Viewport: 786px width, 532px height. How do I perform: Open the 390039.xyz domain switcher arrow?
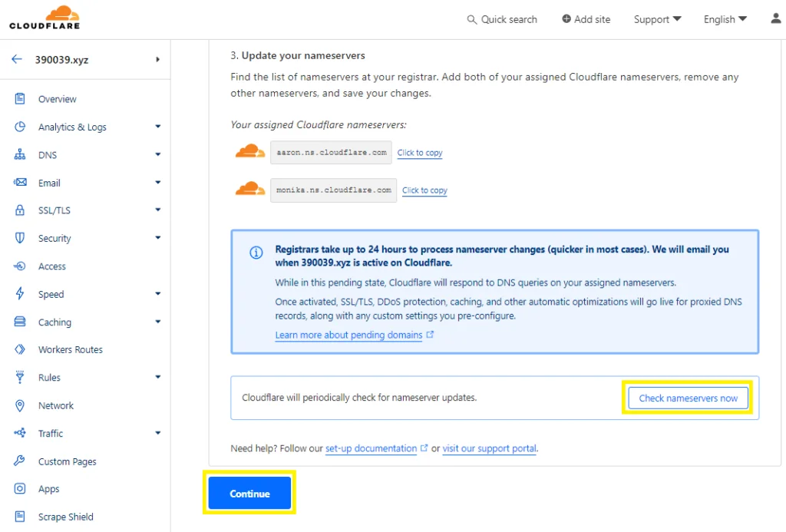click(158, 59)
